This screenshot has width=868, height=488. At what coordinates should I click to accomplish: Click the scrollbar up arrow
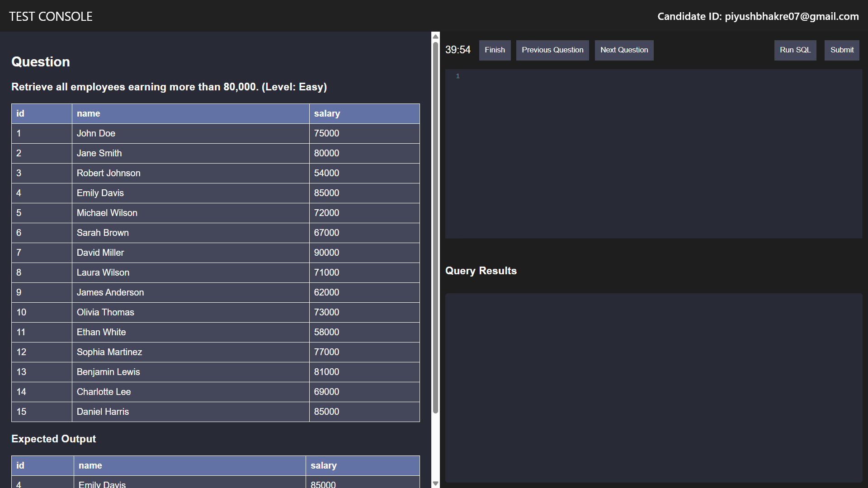[x=435, y=36]
